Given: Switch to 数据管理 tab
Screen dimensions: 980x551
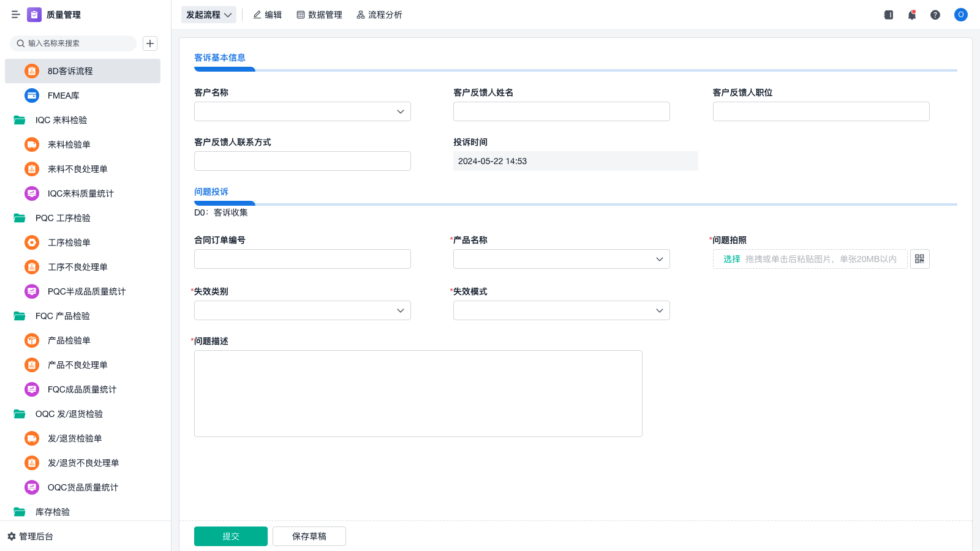Looking at the screenshot, I should point(319,15).
